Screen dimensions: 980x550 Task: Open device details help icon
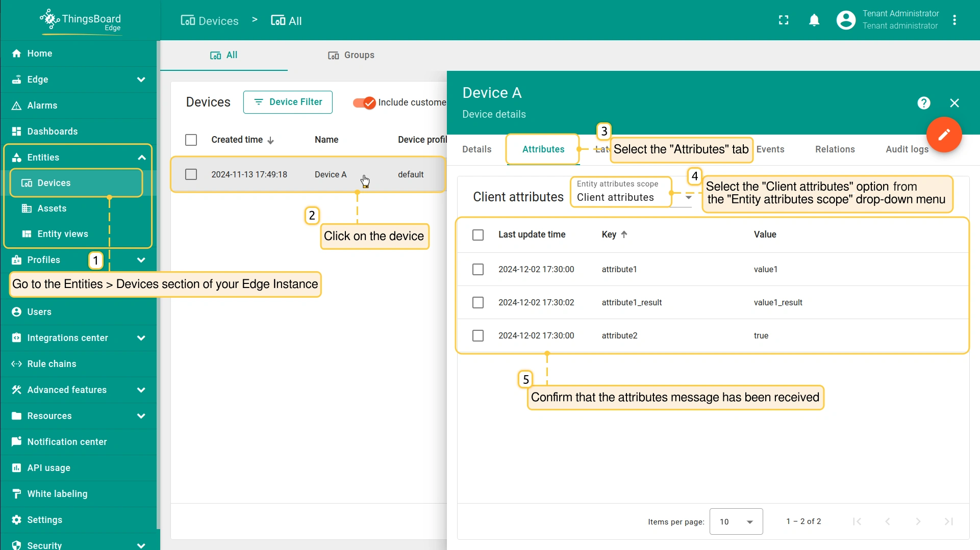click(923, 103)
